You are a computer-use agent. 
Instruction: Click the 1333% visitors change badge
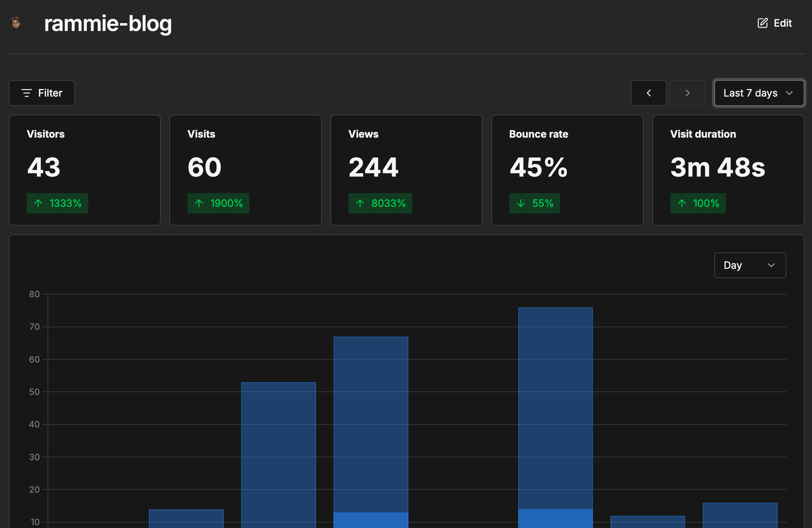[57, 203]
